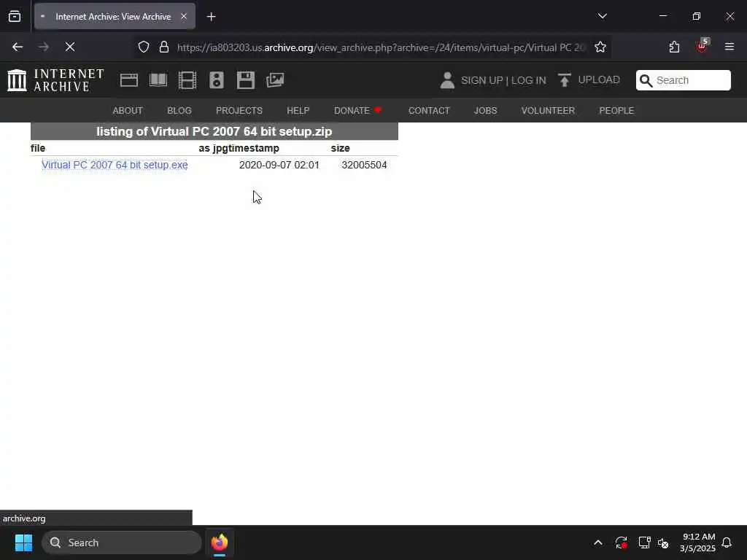Viewport: 747px width, 560px height.
Task: Download Virtual PC 2007 64 bit setup.exe
Action: coord(115,165)
